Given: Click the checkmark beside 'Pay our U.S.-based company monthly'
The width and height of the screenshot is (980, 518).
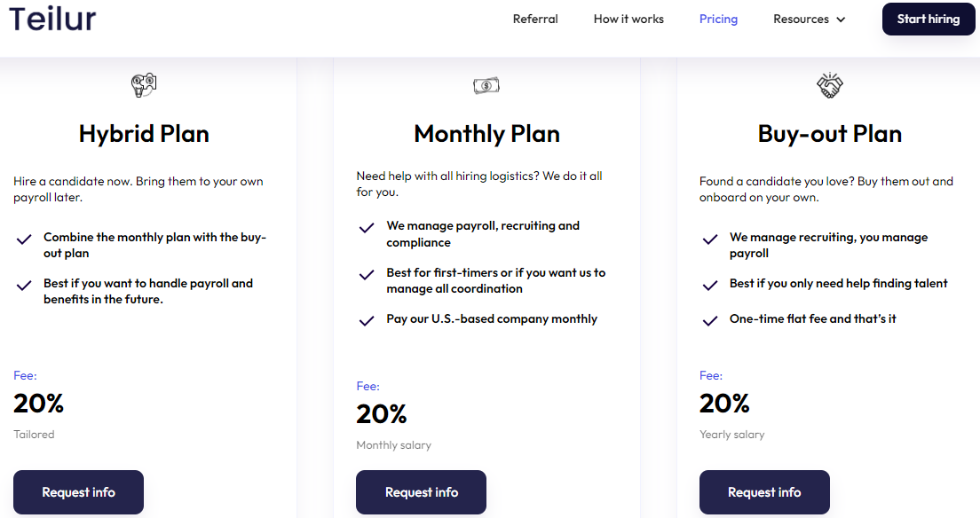Looking at the screenshot, I should (x=367, y=320).
